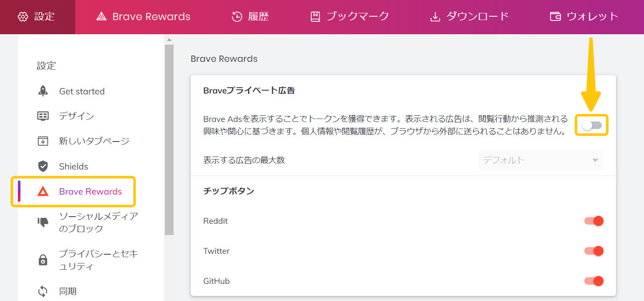Image resolution: width=644 pixels, height=301 pixels.
Task: Open the ダウンロード downloads tab
Action: (x=470, y=17)
